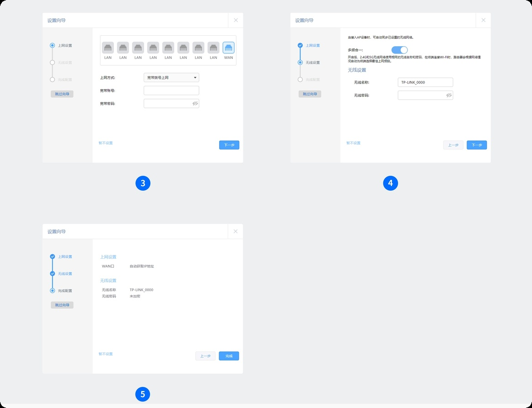This screenshot has width=532, height=408.
Task: Click 下一步 in the broadband dial-up dialog
Action: [229, 145]
